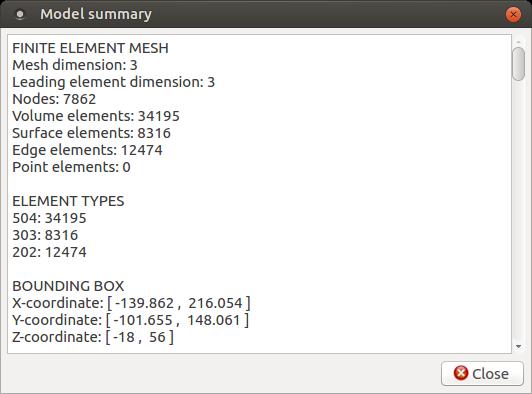Click the Edge elements: 12474 line

(87, 150)
